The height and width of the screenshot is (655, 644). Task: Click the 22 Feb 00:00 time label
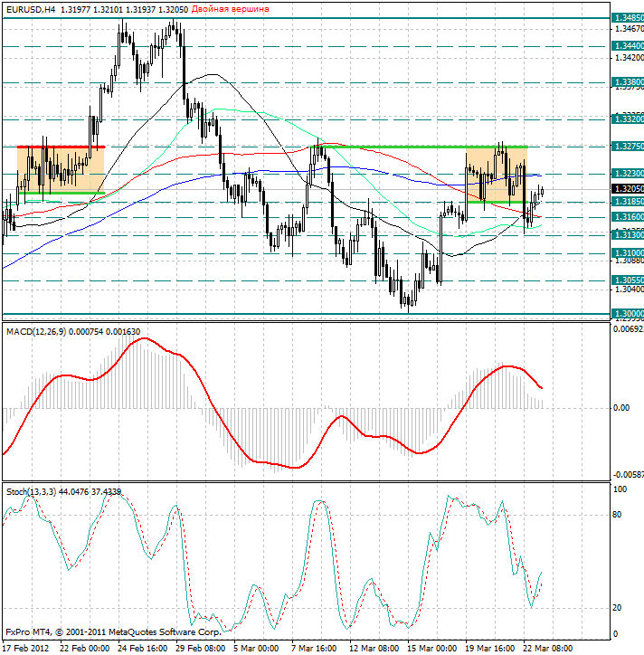coord(85,649)
